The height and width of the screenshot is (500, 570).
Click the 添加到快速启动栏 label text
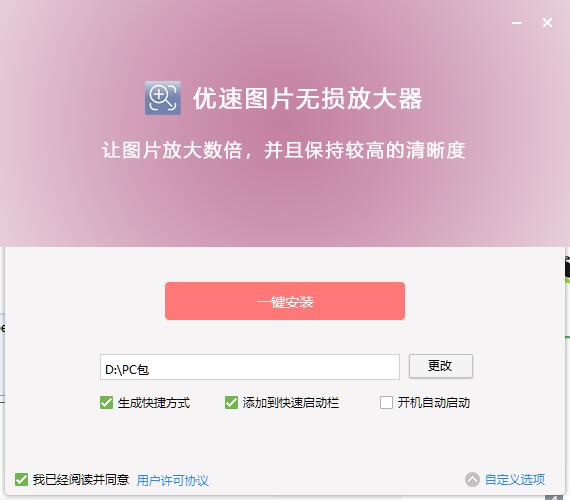pyautogui.click(x=291, y=403)
